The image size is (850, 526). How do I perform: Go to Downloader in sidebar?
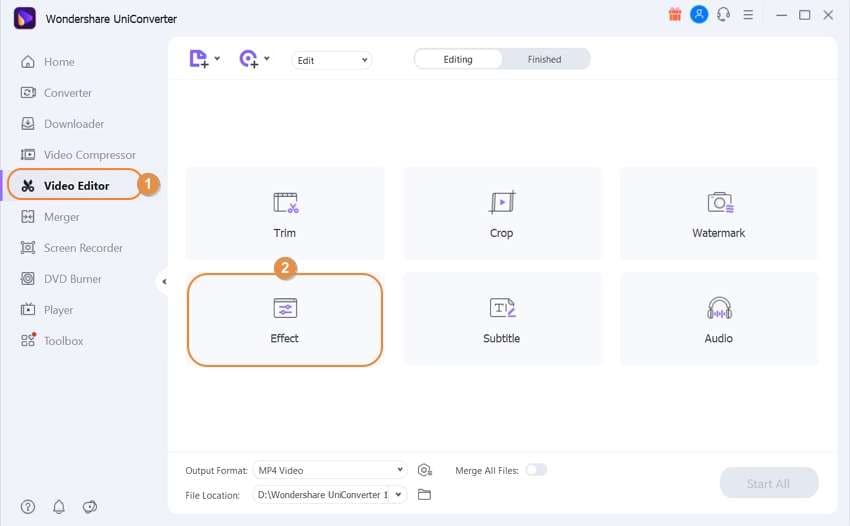(x=62, y=124)
